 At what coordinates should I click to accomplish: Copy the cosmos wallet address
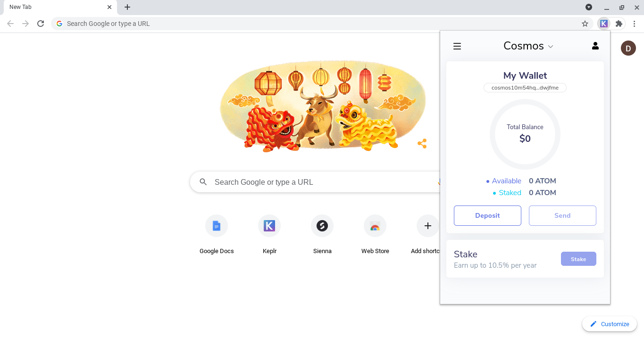[x=525, y=88]
